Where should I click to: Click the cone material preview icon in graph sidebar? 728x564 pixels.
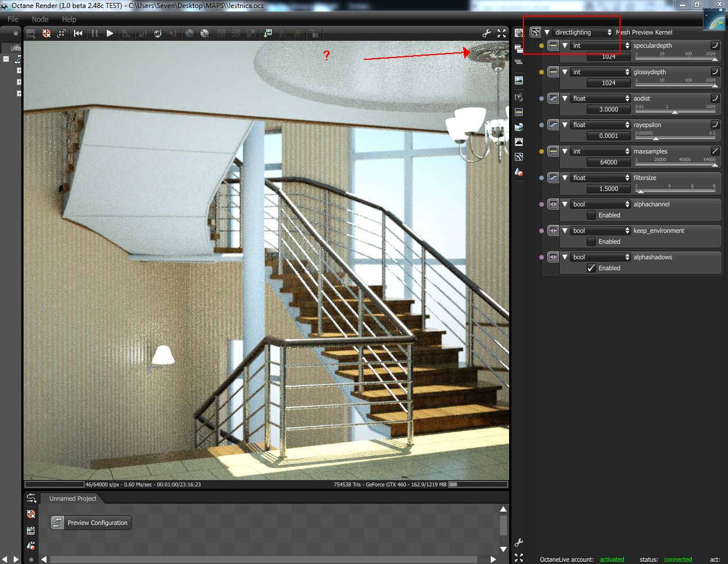pyautogui.click(x=31, y=545)
